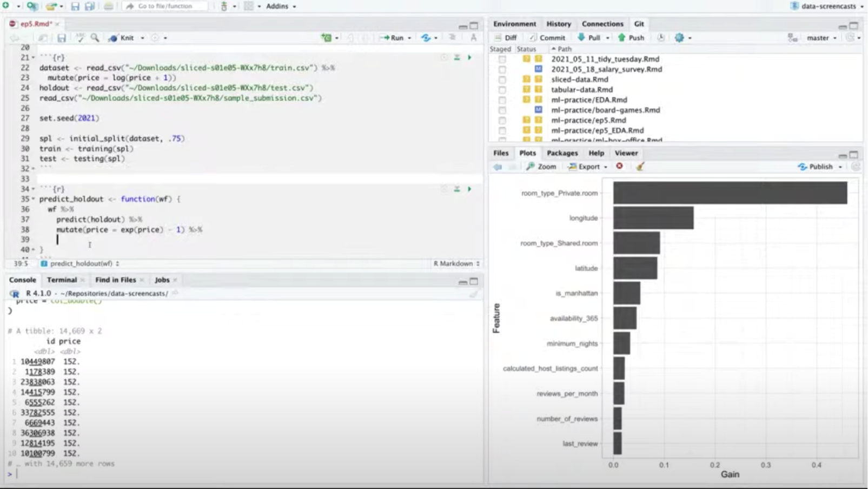
Task: Stage ml-practice/ep5.Rmd checkbox
Action: point(502,120)
